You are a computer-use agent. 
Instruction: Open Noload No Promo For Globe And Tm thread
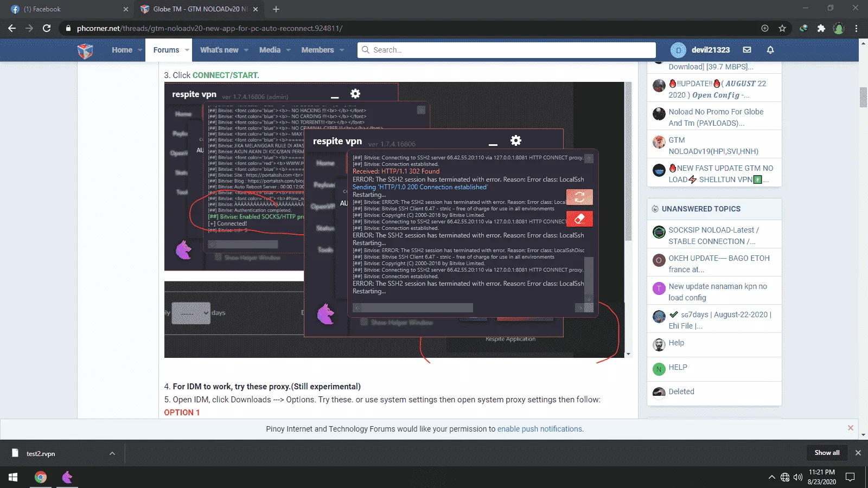pyautogui.click(x=716, y=117)
